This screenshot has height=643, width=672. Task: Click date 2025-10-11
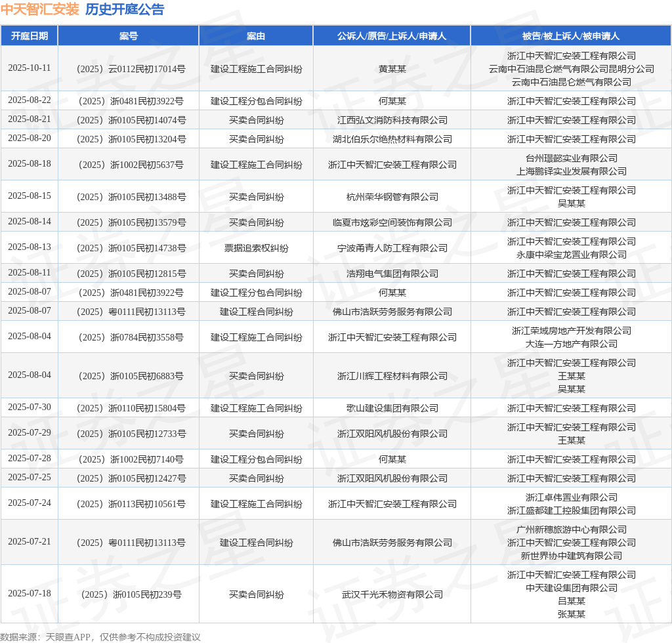coord(29,68)
